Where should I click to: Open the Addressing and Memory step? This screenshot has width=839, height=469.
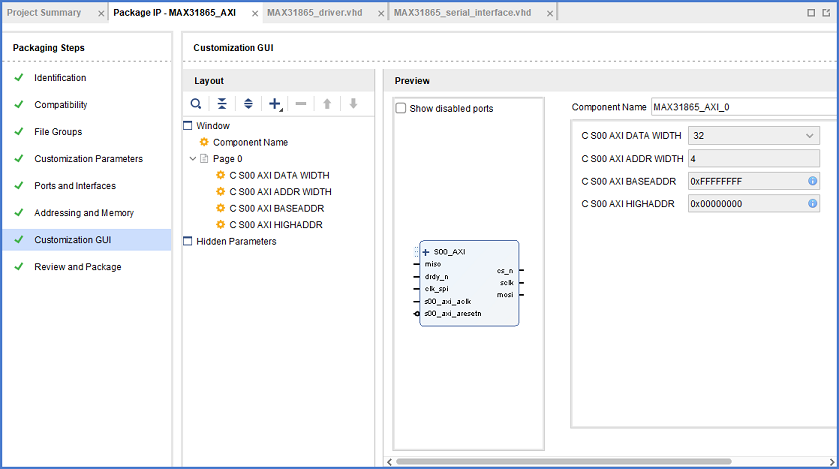pos(84,213)
